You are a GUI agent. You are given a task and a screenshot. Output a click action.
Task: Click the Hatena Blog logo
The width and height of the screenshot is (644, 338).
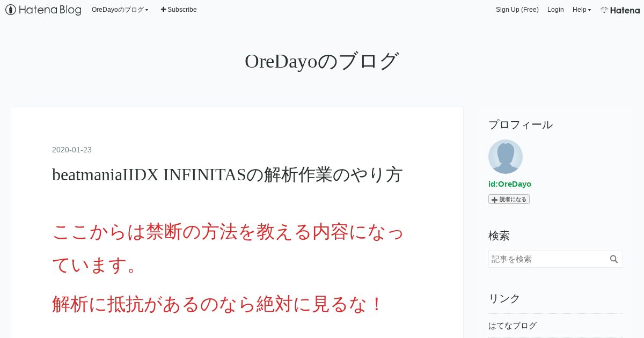point(43,10)
